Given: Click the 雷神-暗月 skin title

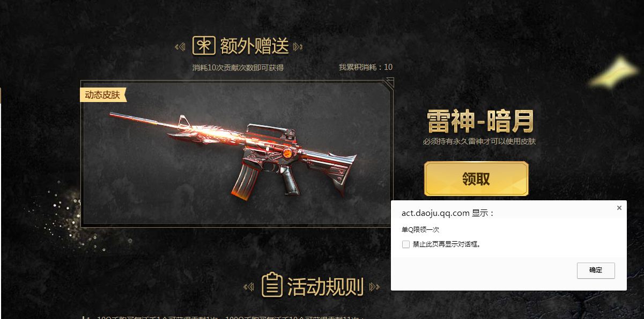Looking at the screenshot, I should (x=479, y=121).
